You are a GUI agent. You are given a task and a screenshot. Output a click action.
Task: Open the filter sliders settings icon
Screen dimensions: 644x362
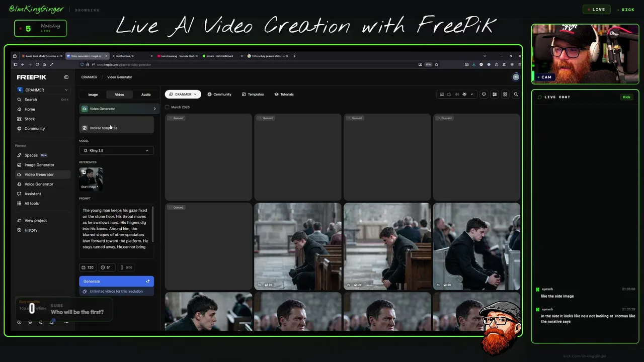point(495,94)
